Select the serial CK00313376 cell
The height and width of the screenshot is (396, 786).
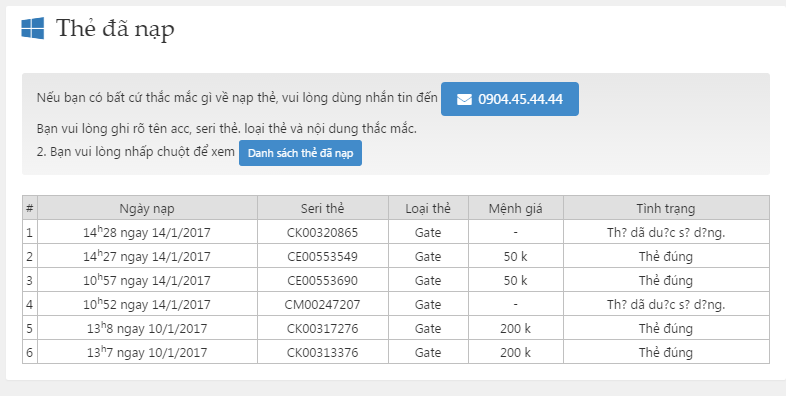click(x=323, y=352)
